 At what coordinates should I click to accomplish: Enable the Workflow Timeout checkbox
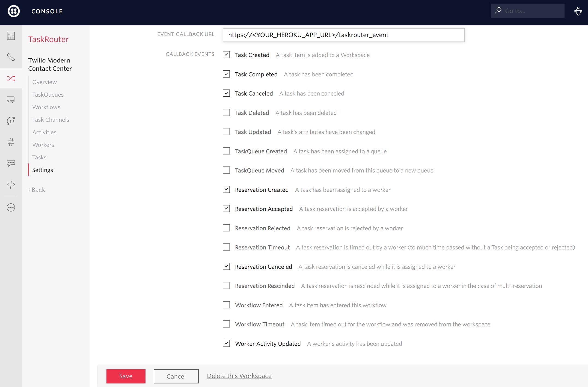(226, 324)
